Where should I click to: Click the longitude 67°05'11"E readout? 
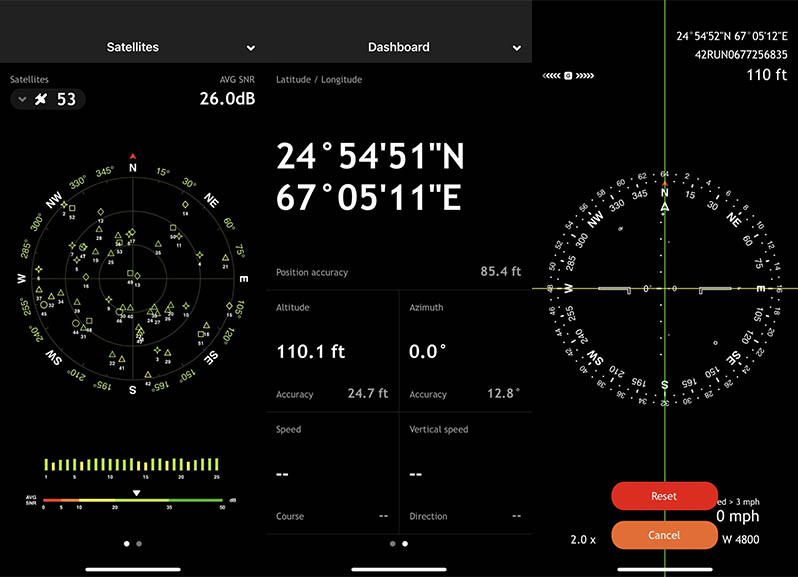[x=369, y=197]
